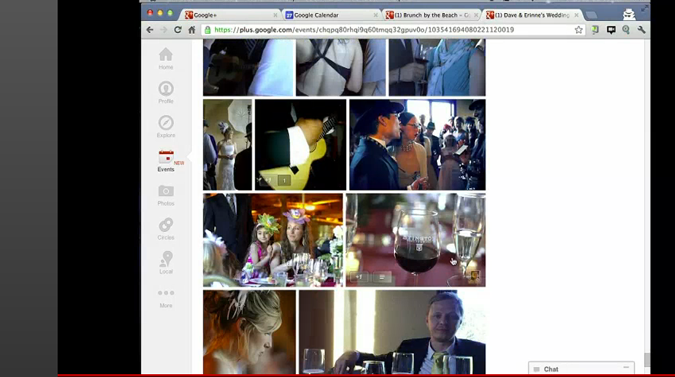Reload the page with refresh icon

(177, 30)
